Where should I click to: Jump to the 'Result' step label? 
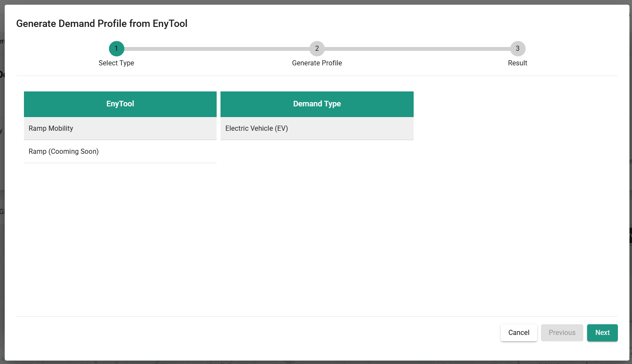pyautogui.click(x=517, y=63)
